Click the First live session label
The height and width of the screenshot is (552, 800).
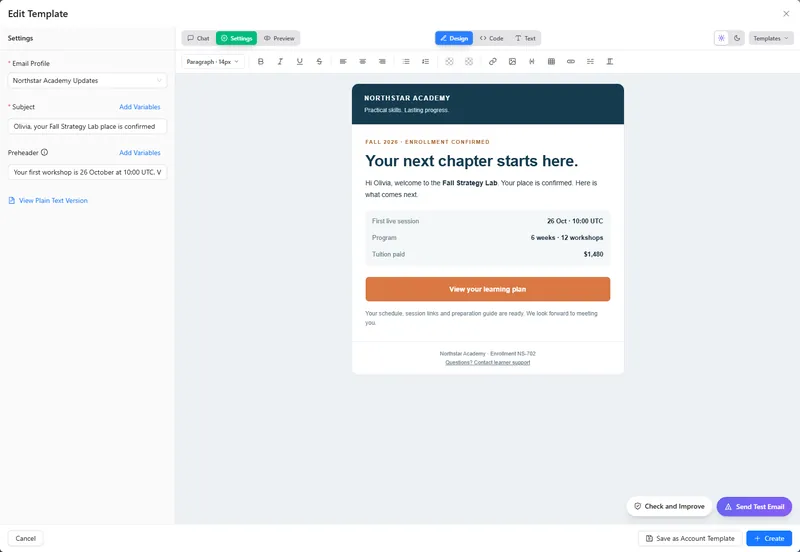[395, 221]
